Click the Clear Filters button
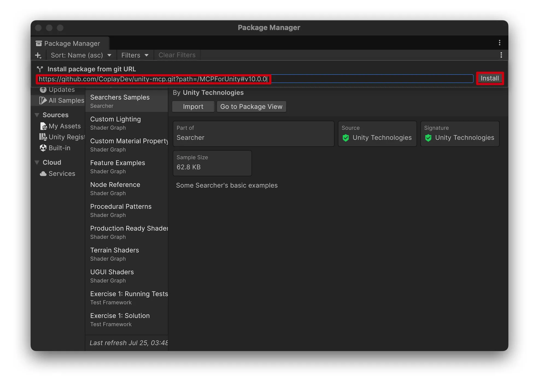539x392 pixels. tap(177, 55)
